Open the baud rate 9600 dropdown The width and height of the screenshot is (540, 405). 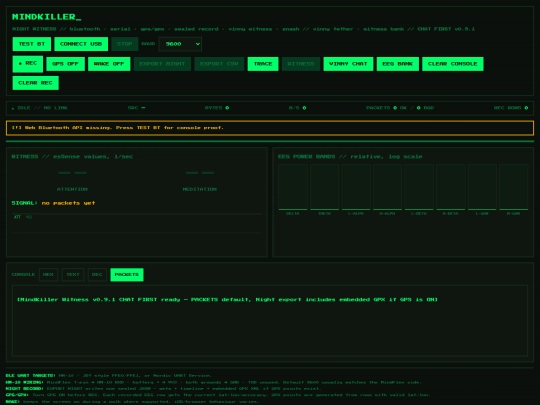pyautogui.click(x=180, y=44)
